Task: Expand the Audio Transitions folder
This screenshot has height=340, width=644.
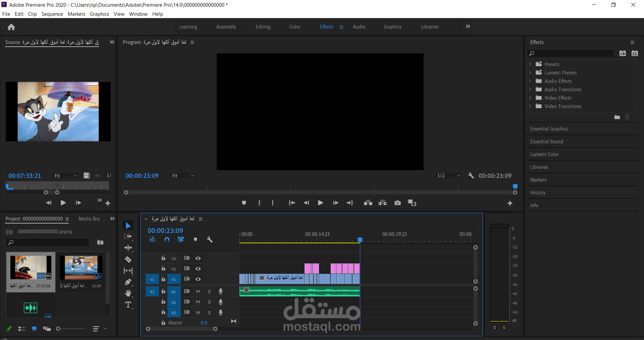Action: (x=530, y=89)
